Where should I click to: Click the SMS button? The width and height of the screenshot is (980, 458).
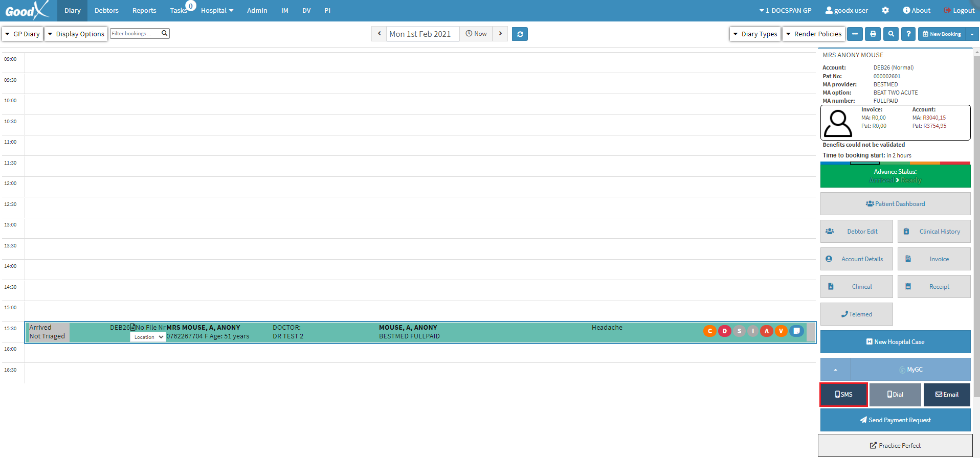point(843,395)
